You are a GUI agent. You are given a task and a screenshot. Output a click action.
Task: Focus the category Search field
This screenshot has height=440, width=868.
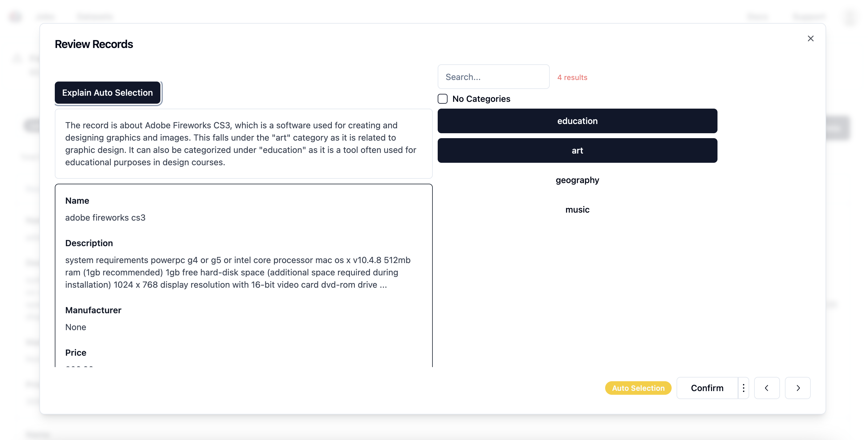click(x=493, y=77)
